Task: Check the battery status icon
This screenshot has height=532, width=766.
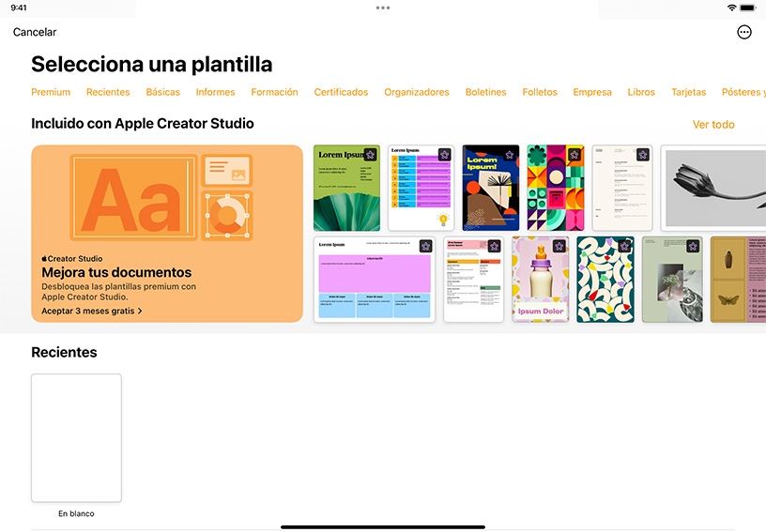Action: [747, 8]
